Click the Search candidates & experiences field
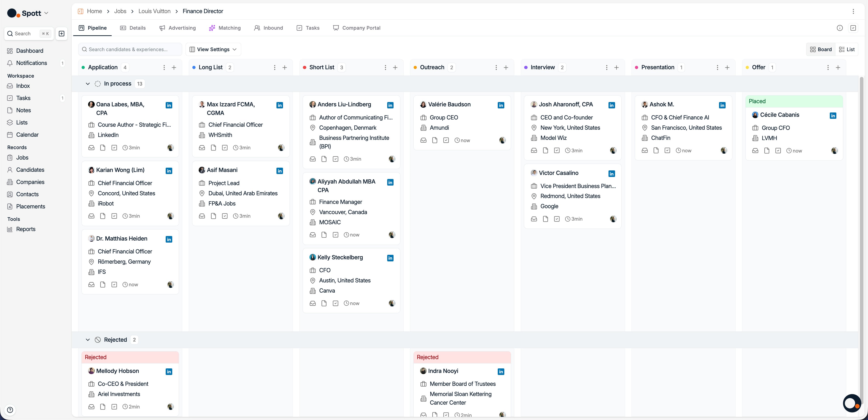Image resolution: width=868 pixels, height=420 pixels. (130, 49)
